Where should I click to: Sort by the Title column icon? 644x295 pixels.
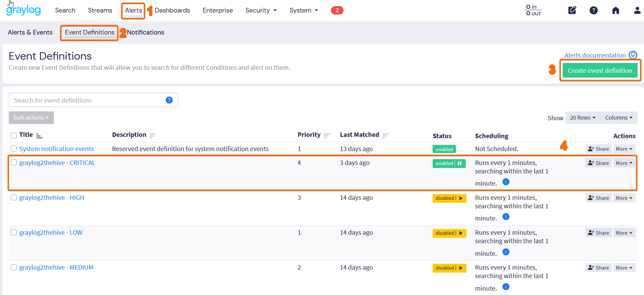click(39, 135)
